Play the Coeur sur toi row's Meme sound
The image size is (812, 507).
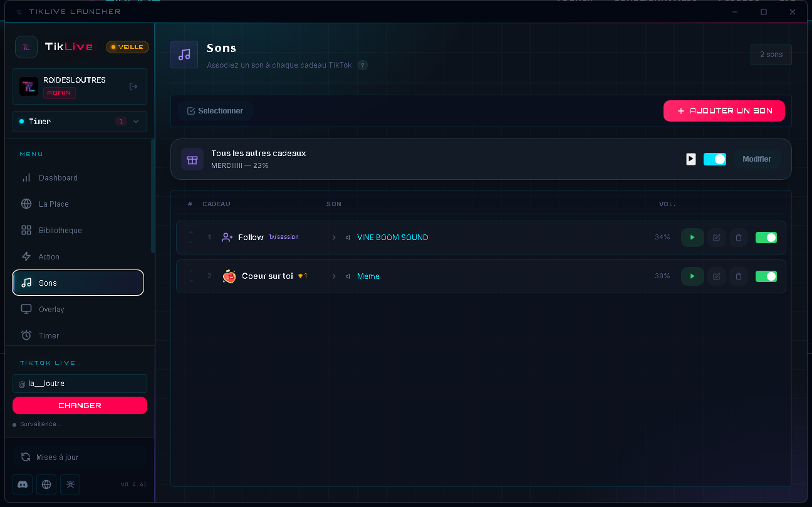pyautogui.click(x=692, y=276)
